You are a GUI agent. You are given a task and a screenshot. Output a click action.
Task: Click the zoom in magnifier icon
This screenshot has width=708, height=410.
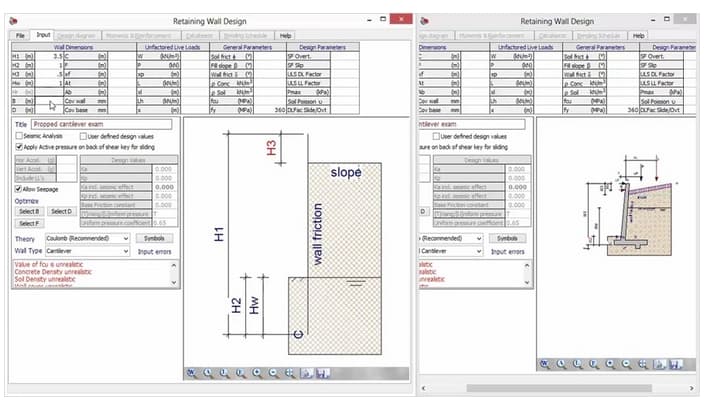(257, 372)
